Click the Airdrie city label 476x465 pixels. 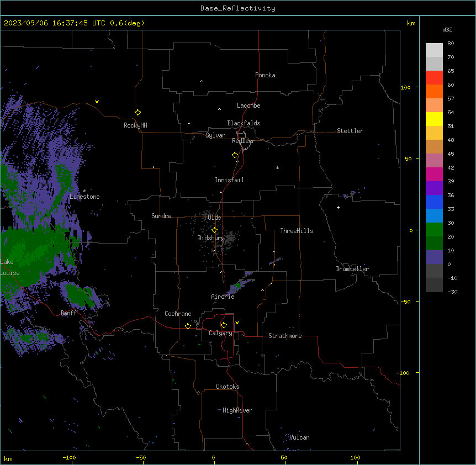point(223,297)
